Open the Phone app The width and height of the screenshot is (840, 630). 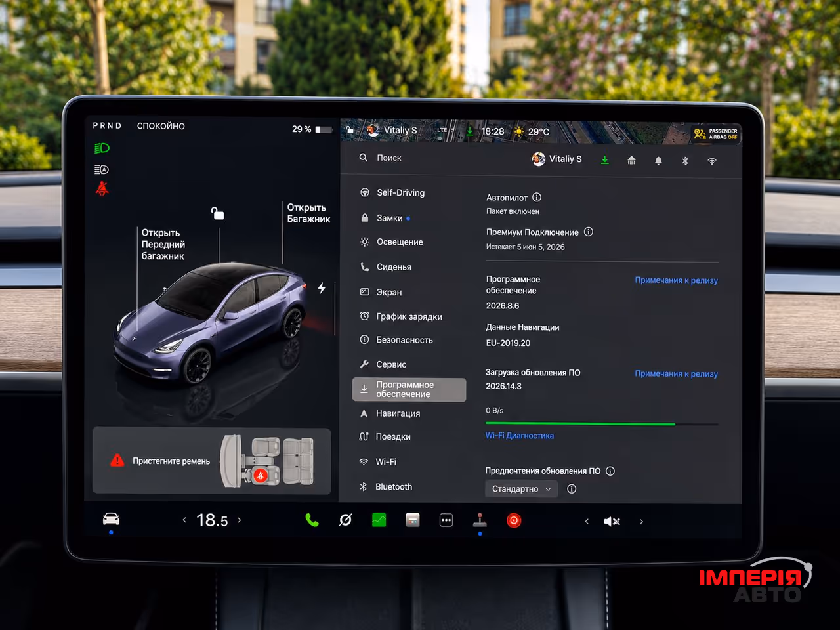pos(312,520)
